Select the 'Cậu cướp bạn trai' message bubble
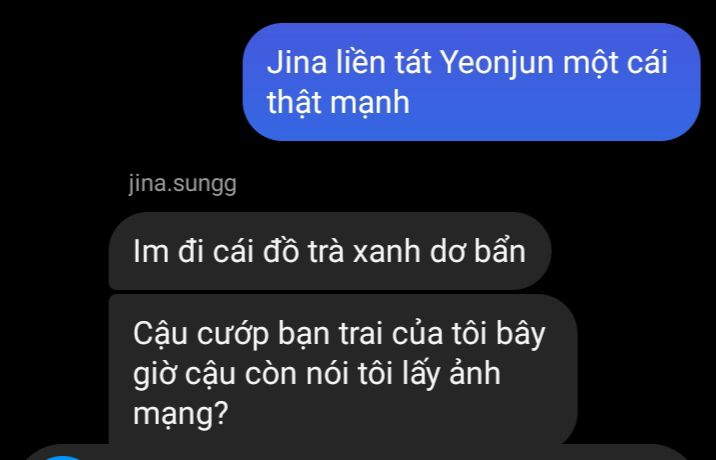Screen dimensions: 716x460 [x=343, y=370]
